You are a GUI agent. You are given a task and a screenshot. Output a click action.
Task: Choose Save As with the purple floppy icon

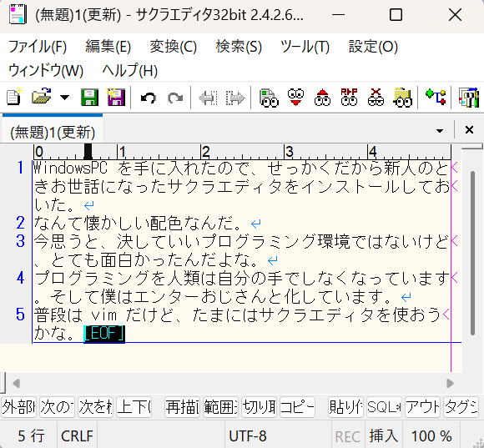116,98
